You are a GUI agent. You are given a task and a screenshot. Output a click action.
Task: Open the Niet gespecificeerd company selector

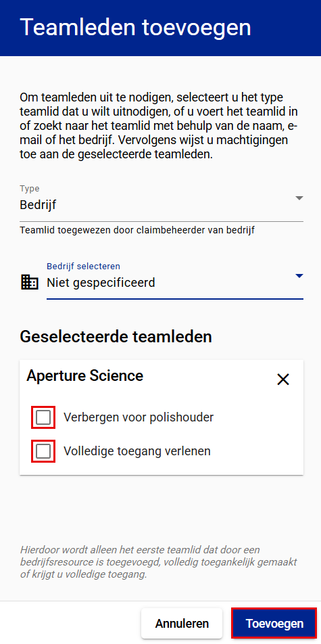click(x=175, y=283)
